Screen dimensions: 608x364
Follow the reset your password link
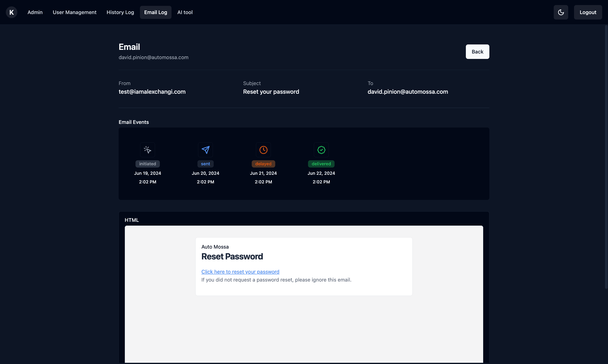click(x=240, y=272)
